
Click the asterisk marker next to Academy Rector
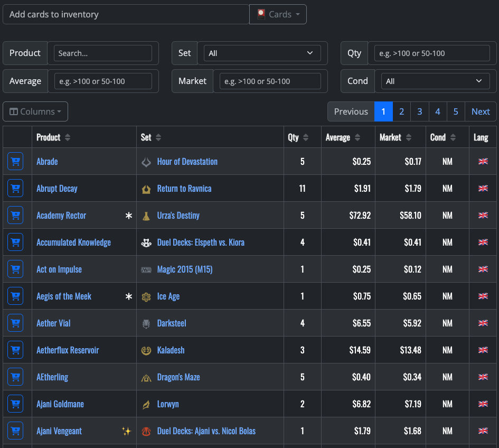[129, 215]
